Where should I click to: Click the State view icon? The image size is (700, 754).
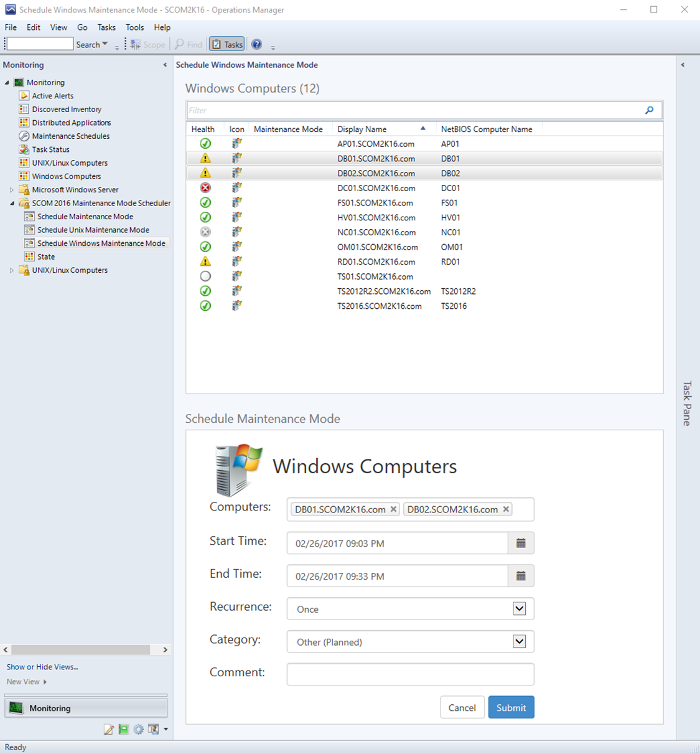coord(29,257)
